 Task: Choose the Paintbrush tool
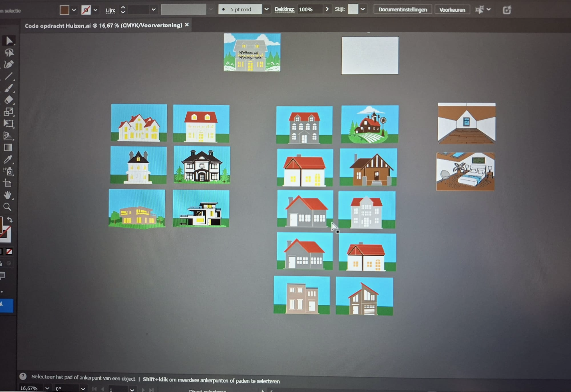pyautogui.click(x=9, y=88)
